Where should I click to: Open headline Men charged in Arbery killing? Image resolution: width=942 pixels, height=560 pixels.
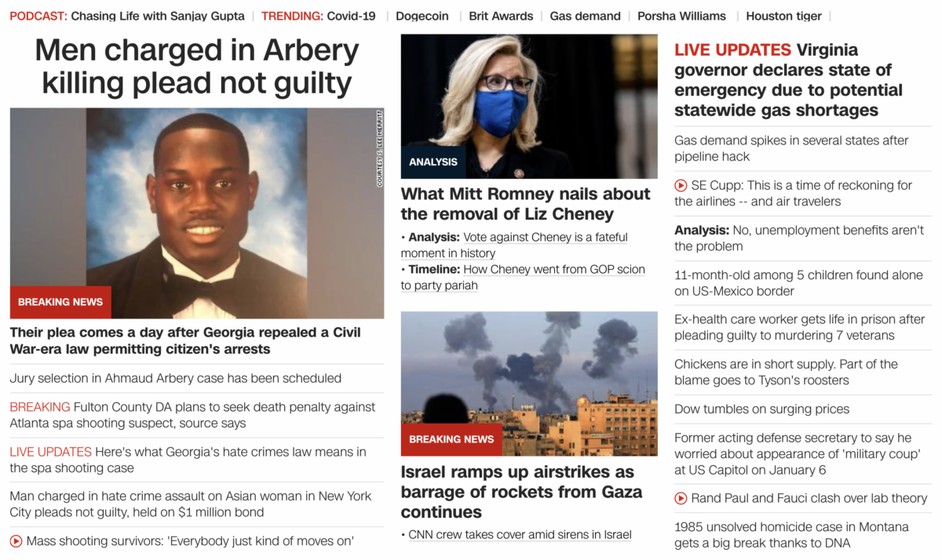pyautogui.click(x=197, y=66)
